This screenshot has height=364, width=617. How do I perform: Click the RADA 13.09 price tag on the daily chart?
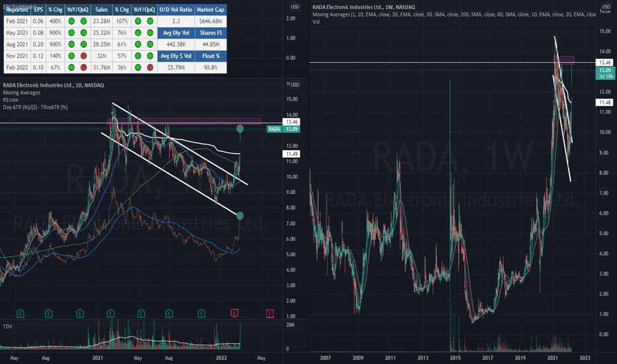tap(283, 129)
